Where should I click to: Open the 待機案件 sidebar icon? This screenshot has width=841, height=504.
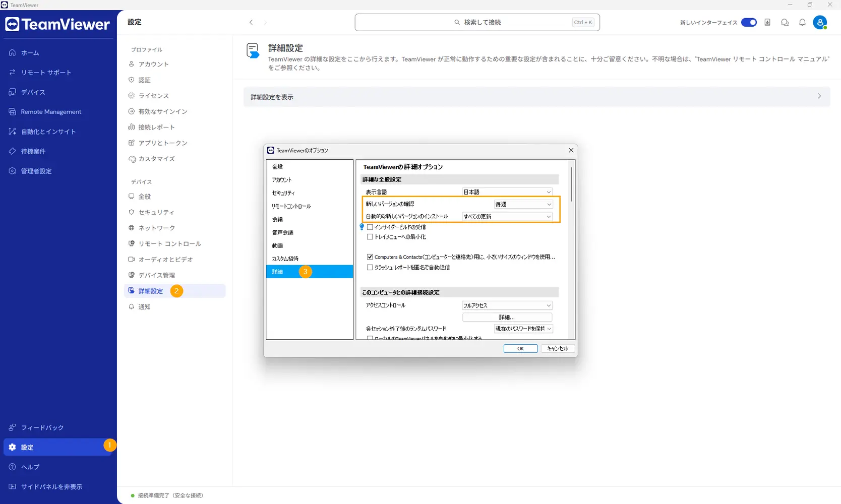pyautogui.click(x=12, y=151)
